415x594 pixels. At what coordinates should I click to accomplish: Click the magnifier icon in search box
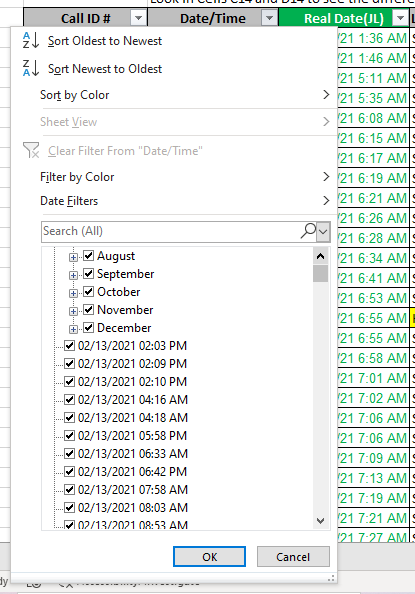click(x=308, y=230)
